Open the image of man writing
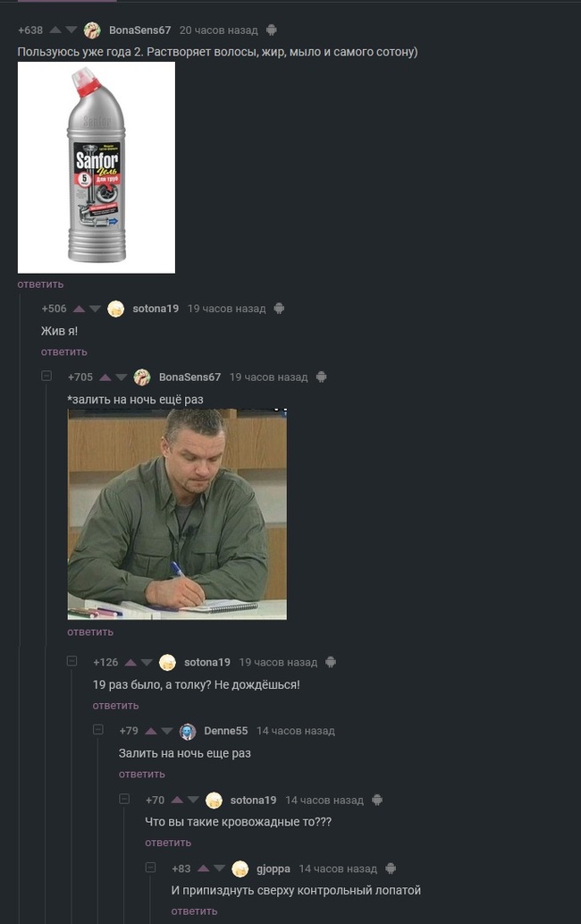Screen dimensions: 581x924 [x=177, y=514]
